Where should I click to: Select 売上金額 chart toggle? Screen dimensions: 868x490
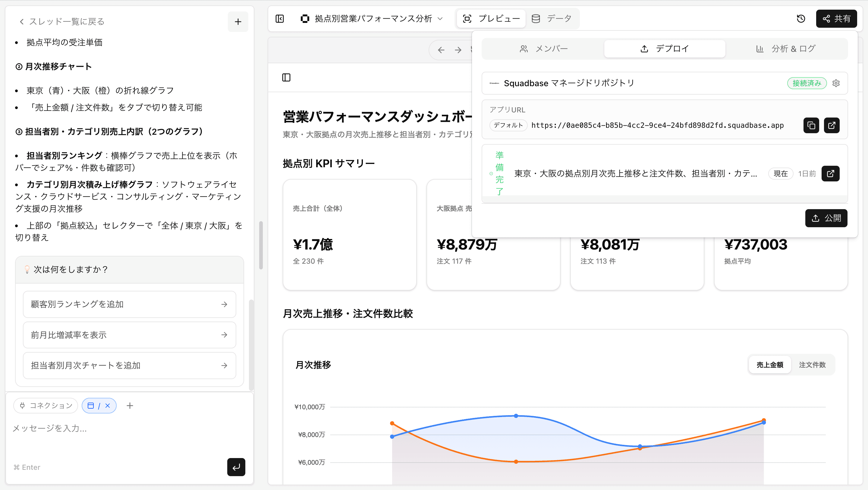[770, 365]
